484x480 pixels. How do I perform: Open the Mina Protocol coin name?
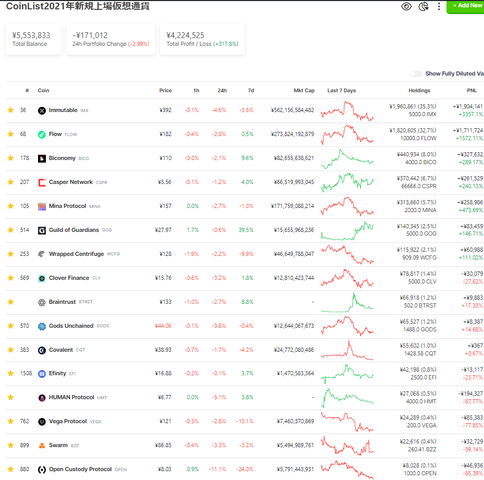[67, 206]
